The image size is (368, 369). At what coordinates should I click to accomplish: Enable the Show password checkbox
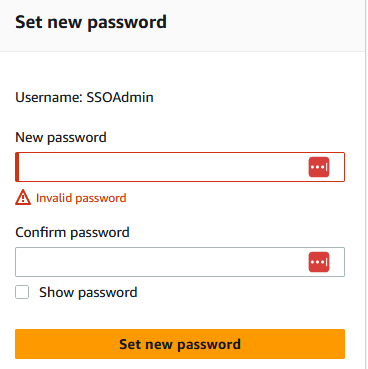point(22,292)
